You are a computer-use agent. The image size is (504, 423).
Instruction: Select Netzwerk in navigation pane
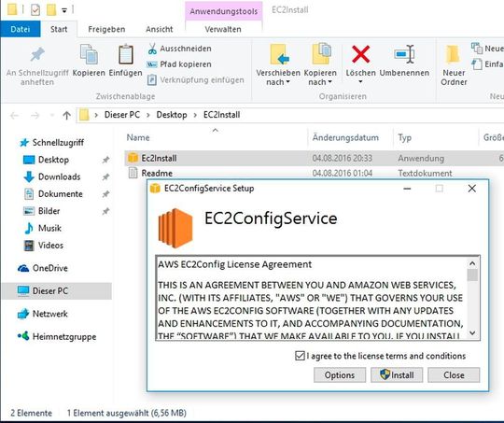click(49, 314)
